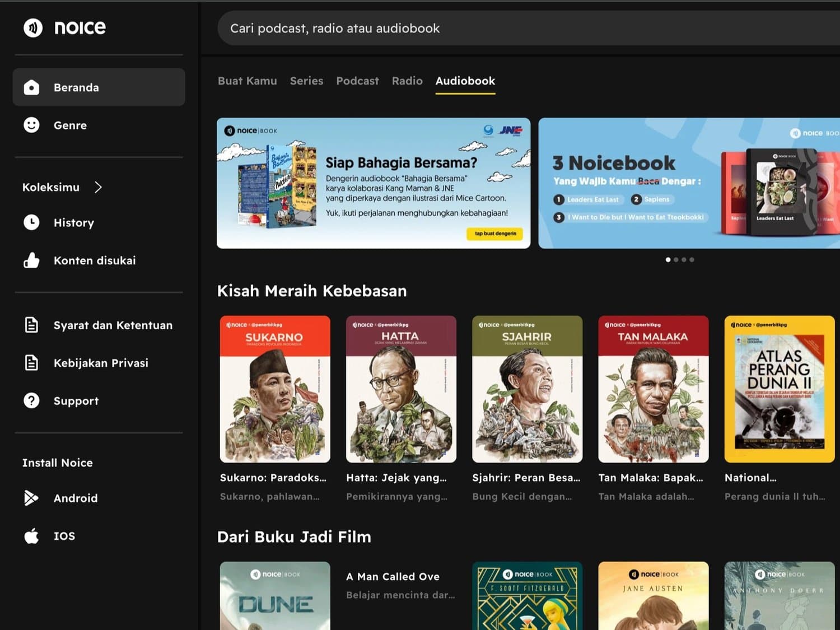Click the 'Kisah Meraih Kebebasan' section heading
This screenshot has width=840, height=630.
coord(312,291)
